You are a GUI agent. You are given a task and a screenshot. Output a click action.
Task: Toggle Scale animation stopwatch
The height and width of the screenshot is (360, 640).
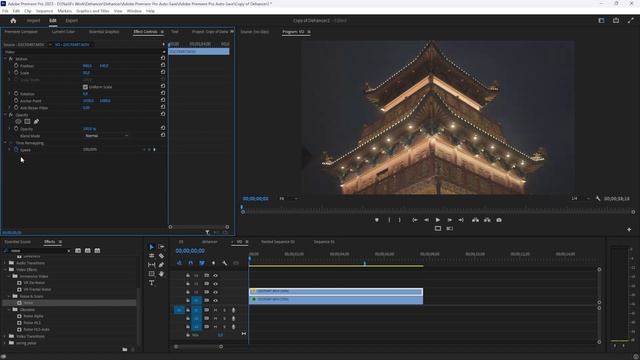(x=16, y=73)
